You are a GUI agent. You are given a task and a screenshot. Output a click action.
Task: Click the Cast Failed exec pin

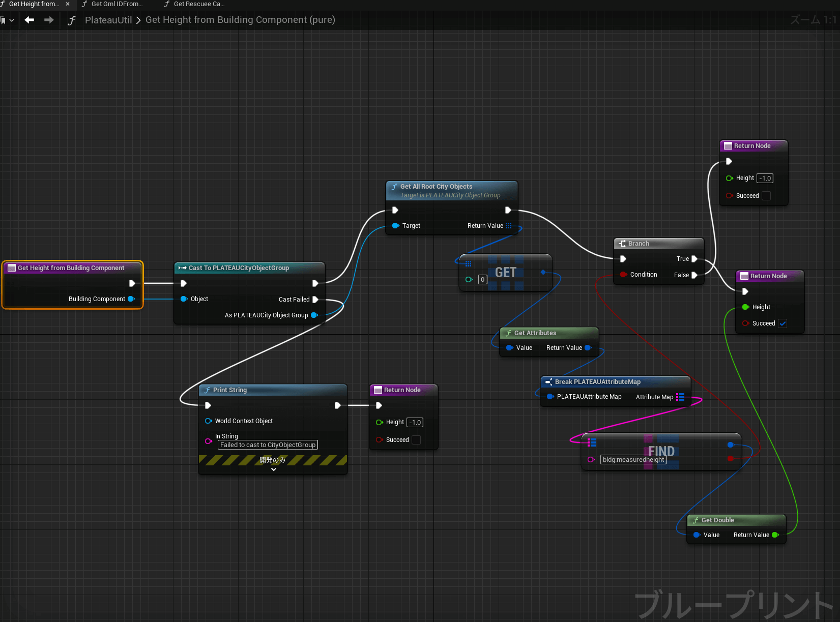[315, 300]
